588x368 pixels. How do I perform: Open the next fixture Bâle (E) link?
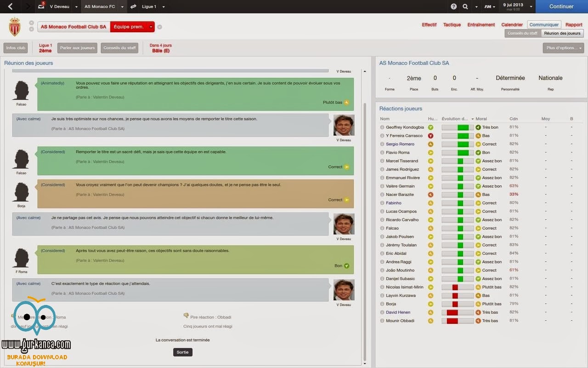[161, 51]
